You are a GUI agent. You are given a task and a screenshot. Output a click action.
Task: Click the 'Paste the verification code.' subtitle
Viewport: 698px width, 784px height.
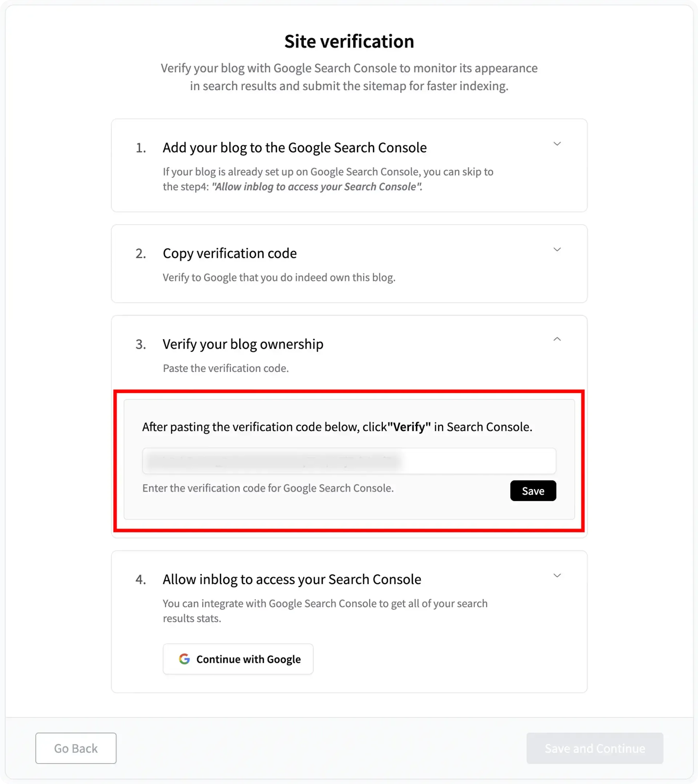coord(226,368)
